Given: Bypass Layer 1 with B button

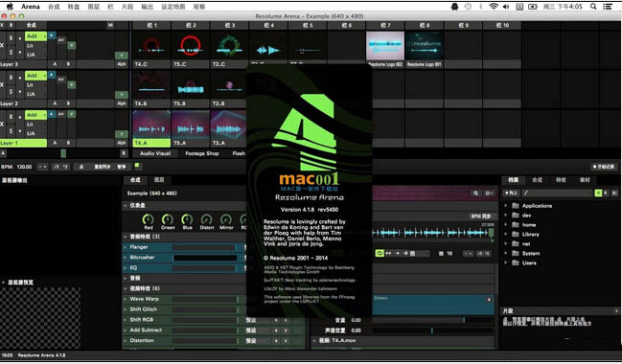Looking at the screenshot, I should (11, 117).
